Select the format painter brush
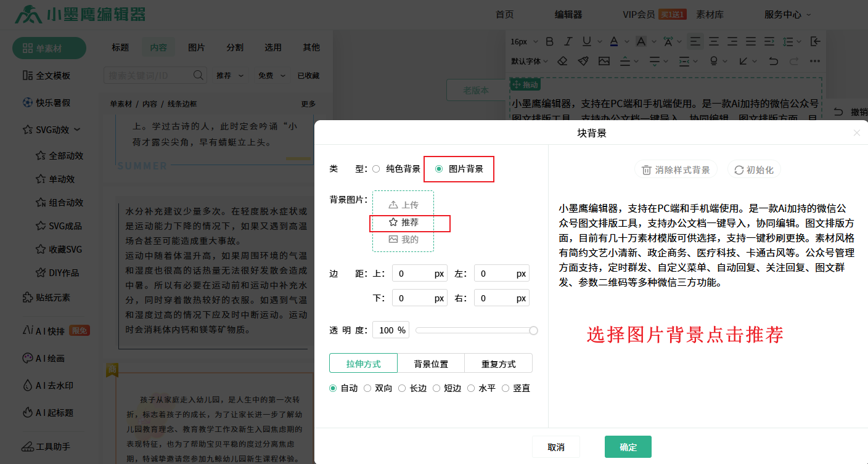This screenshot has height=464, width=868. (x=583, y=61)
